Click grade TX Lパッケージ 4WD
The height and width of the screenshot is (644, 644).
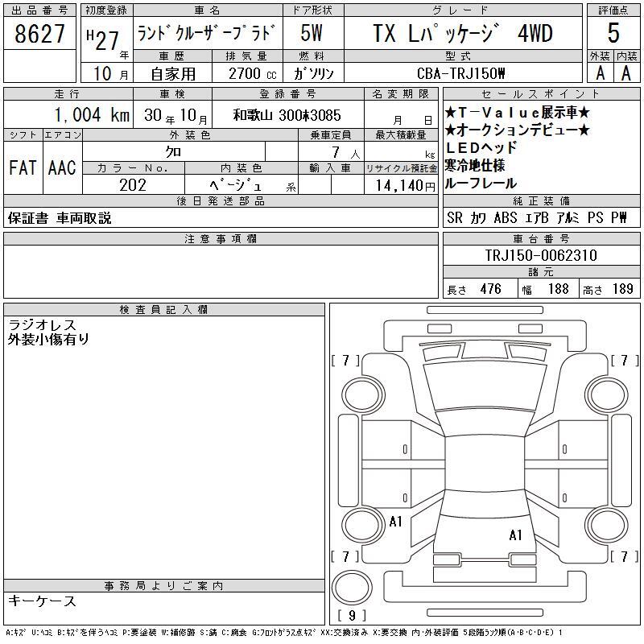[463, 33]
